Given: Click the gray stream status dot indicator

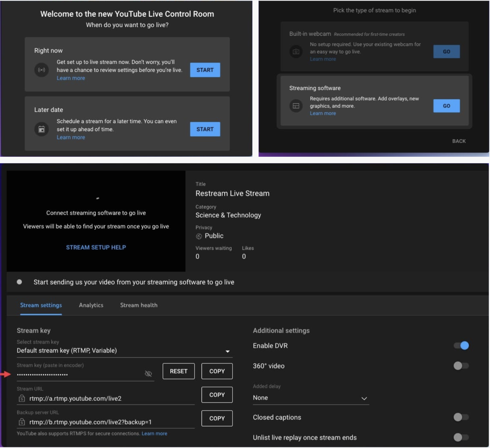Looking at the screenshot, I should (x=19, y=282).
